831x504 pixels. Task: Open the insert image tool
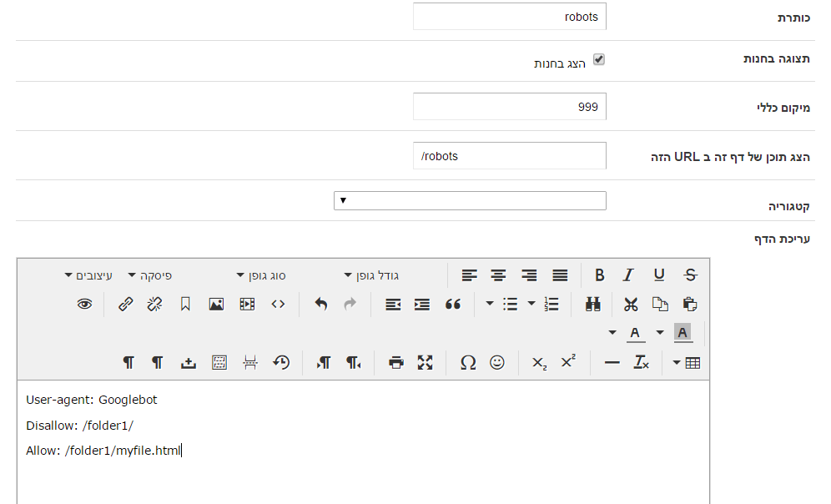(x=216, y=305)
